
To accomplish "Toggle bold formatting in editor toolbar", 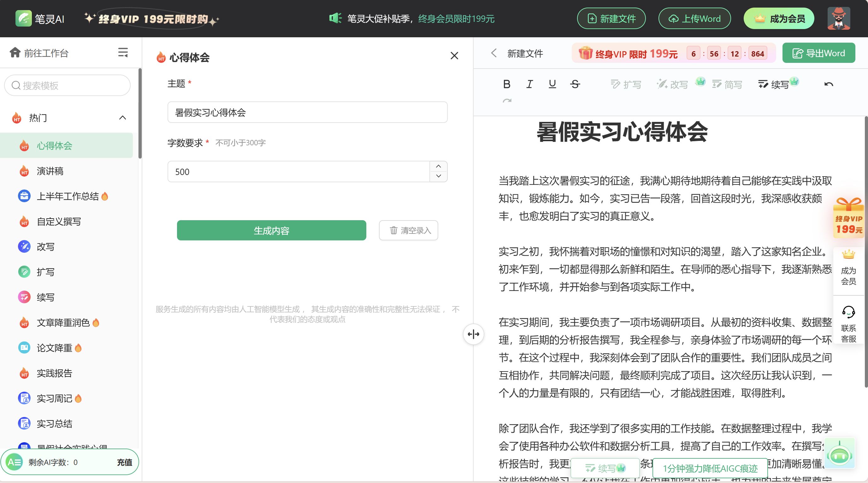I will click(506, 84).
